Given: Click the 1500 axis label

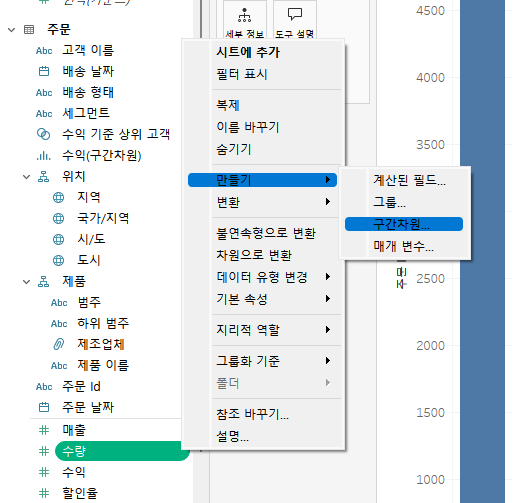Looking at the screenshot, I should click(x=430, y=412).
